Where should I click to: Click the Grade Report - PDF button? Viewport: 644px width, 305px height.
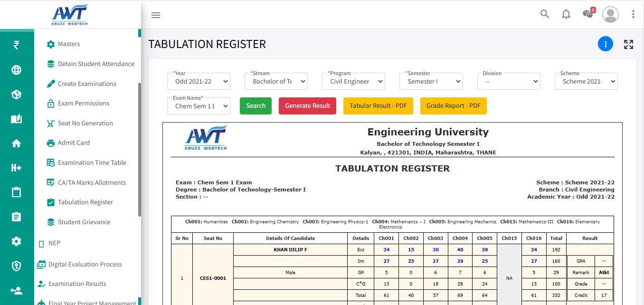click(453, 105)
